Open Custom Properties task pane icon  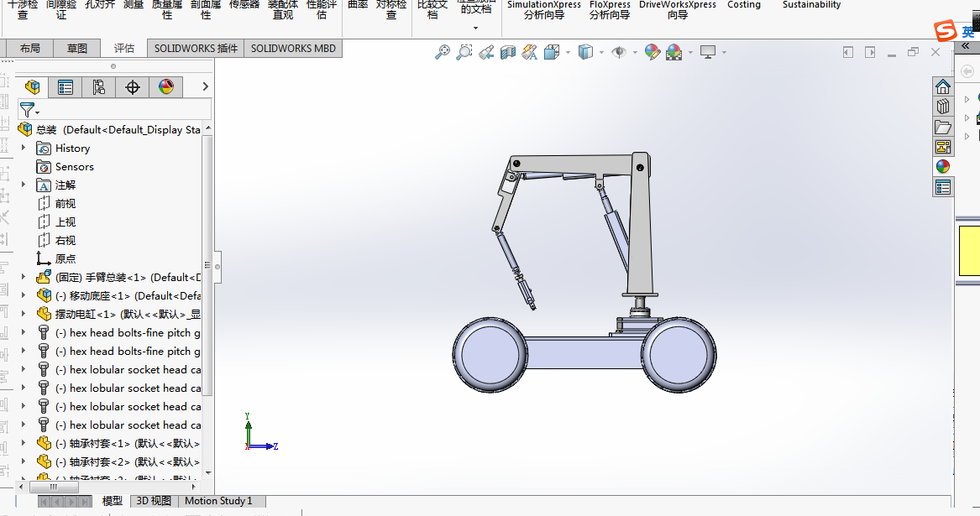942,187
